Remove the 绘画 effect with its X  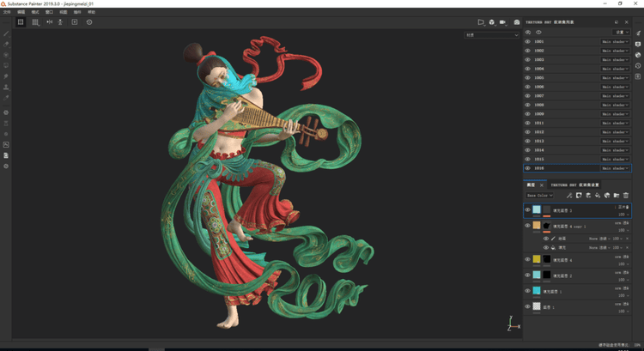(x=627, y=239)
